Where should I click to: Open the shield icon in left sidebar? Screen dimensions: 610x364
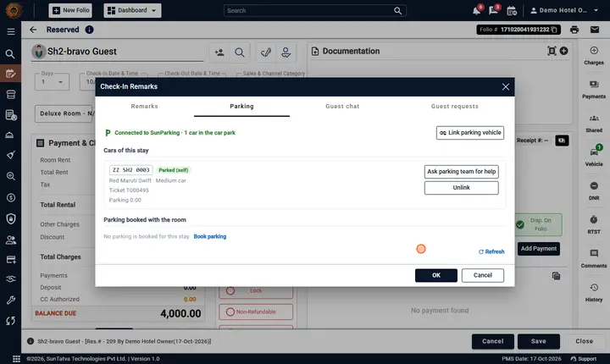11,218
